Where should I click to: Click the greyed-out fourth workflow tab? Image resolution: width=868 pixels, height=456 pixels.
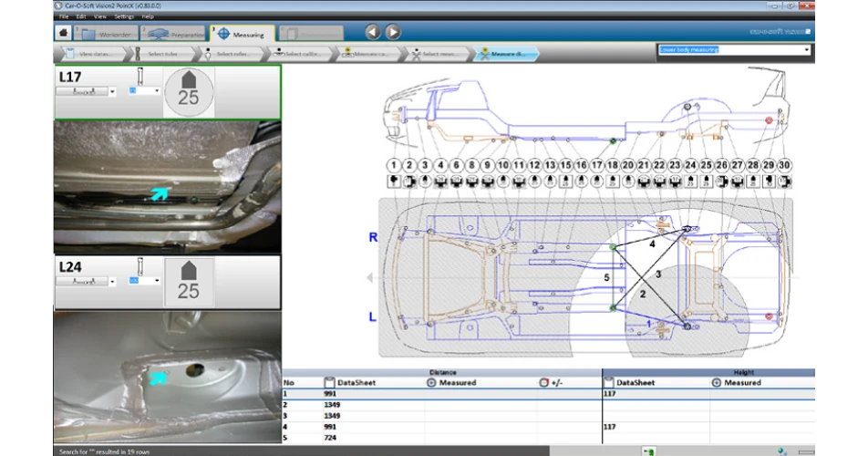311,34
